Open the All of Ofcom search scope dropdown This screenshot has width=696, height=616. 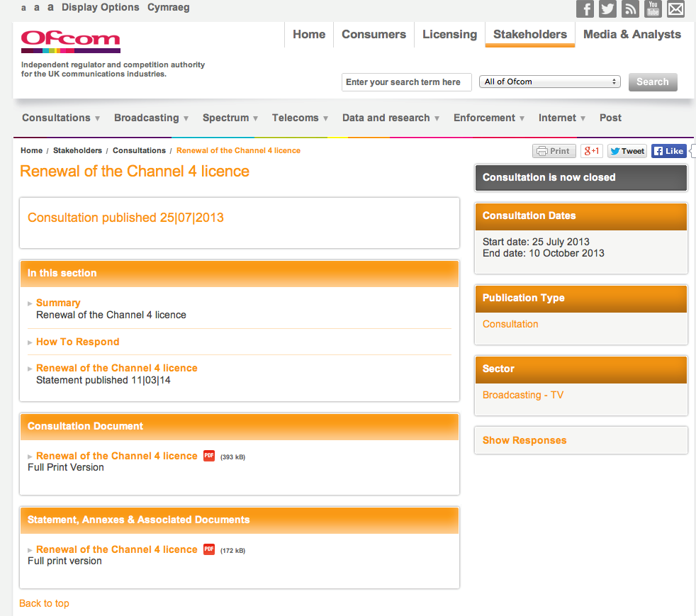(549, 82)
